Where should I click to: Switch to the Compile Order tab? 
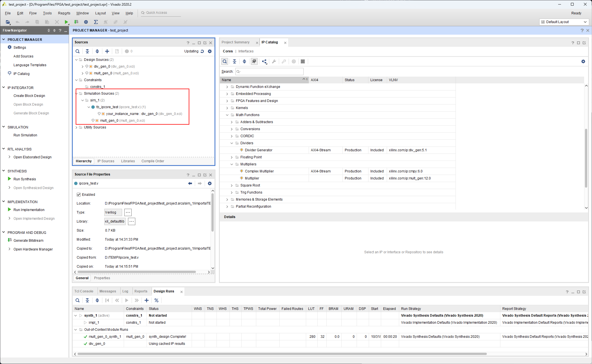[x=153, y=161]
